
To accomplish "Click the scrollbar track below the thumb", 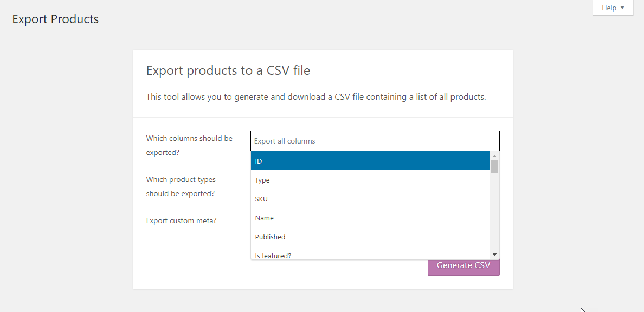I will point(494,211).
